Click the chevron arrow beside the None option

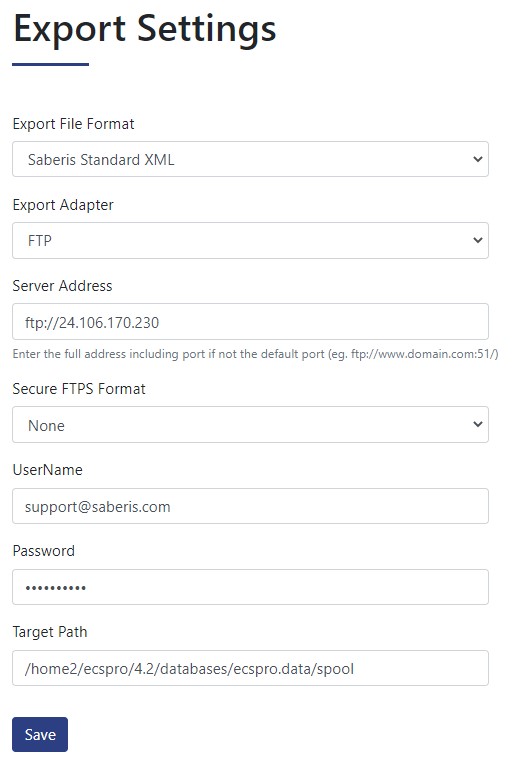click(478, 424)
